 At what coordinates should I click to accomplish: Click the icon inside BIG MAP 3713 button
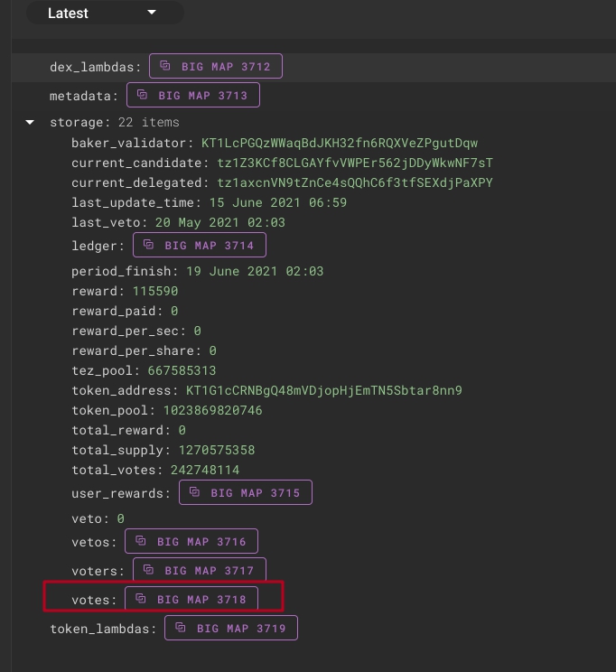tap(143, 95)
